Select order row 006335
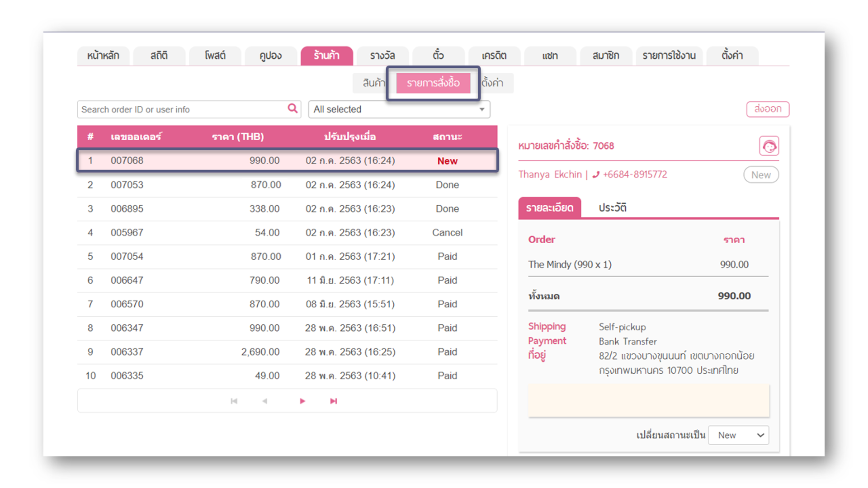 coord(288,375)
